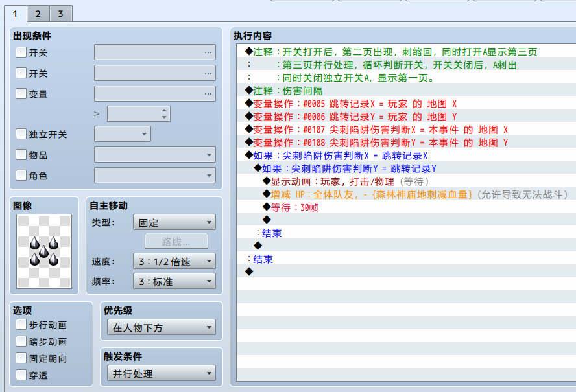
Task: Switch to event page tab 2
Action: pyautogui.click(x=38, y=14)
